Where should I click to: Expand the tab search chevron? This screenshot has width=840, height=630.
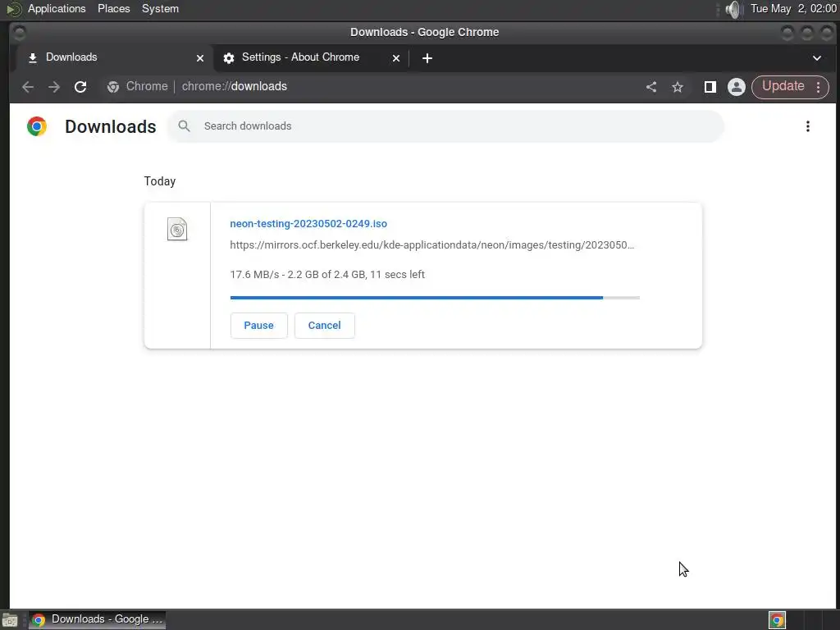click(817, 58)
